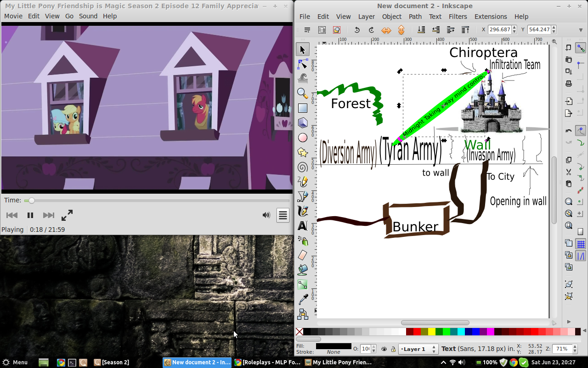Toggle the playlist sidebar in video player
Viewport: 588px width, 368px height.
pyautogui.click(x=283, y=215)
